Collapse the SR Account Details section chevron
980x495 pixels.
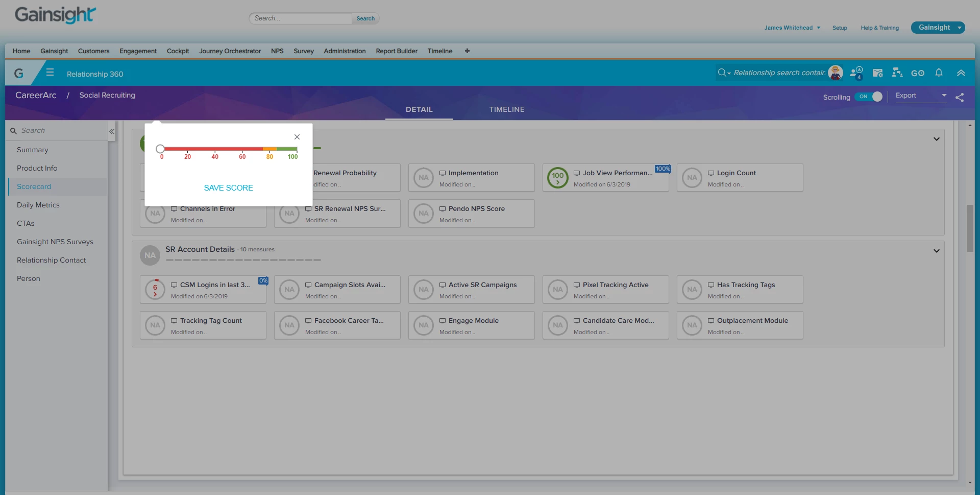[x=937, y=251]
